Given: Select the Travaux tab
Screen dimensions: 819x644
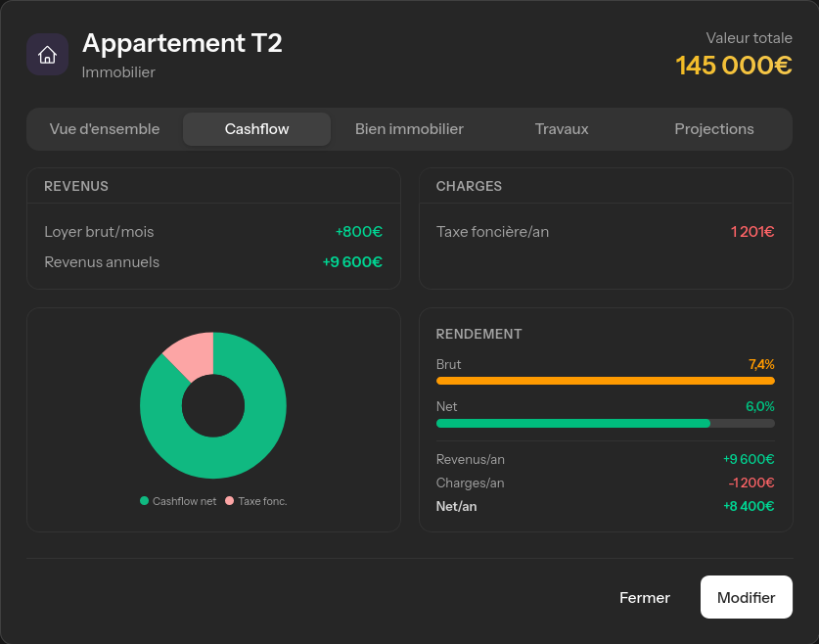Looking at the screenshot, I should (x=561, y=128).
